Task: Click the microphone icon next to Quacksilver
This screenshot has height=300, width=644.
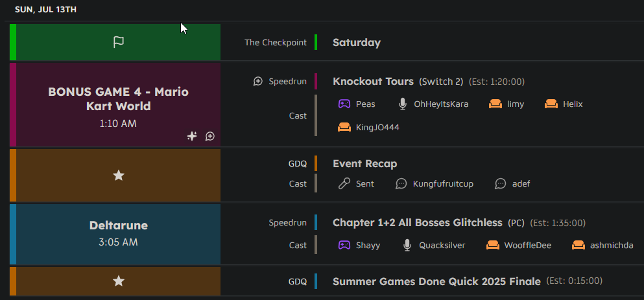Action: pos(407,245)
